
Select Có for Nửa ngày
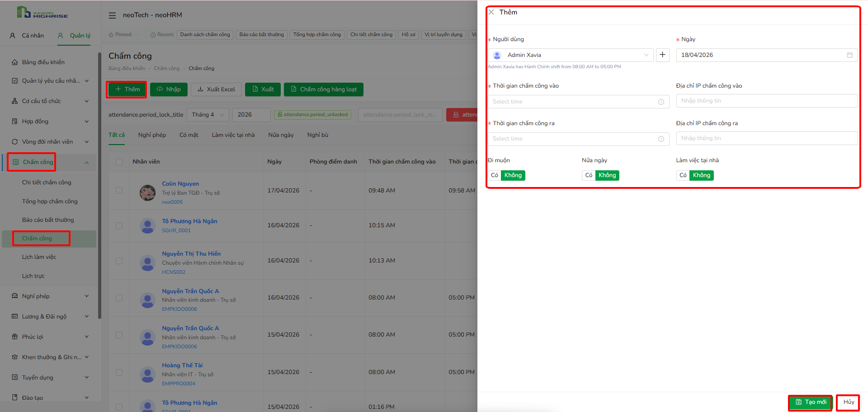point(589,175)
